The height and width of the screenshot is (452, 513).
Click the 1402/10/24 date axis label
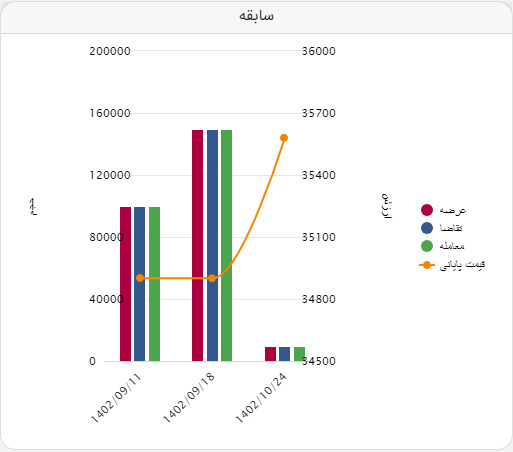tap(261, 398)
